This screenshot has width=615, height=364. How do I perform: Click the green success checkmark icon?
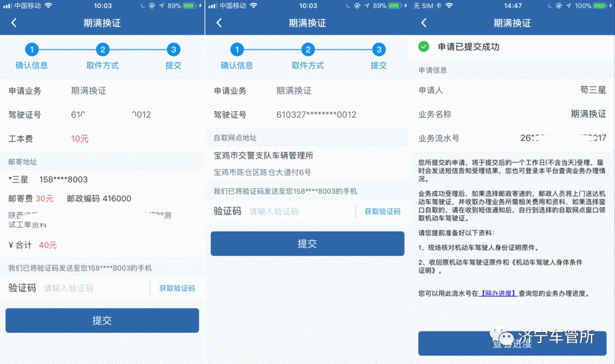424,47
